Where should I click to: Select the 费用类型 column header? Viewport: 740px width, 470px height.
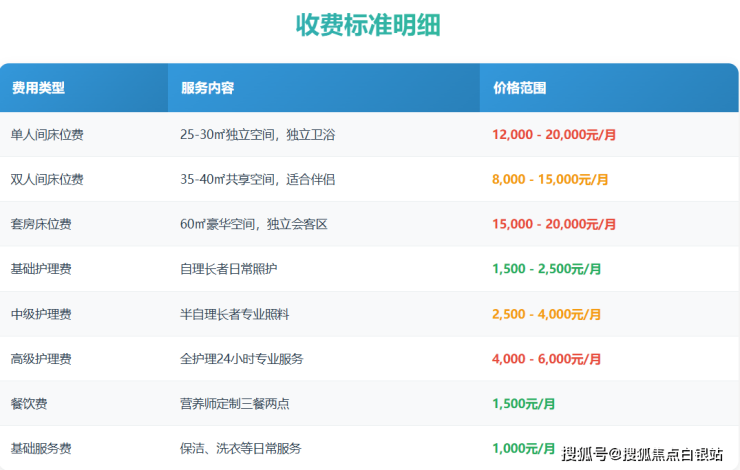click(x=38, y=88)
